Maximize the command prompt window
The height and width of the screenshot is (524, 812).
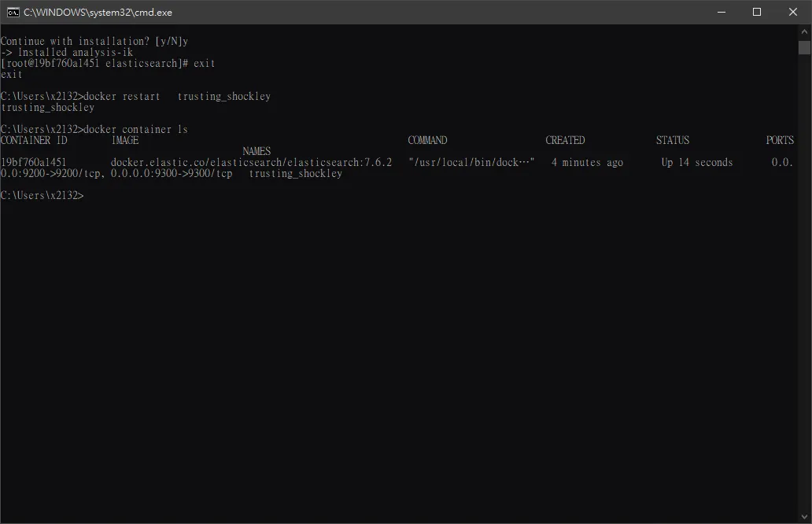[x=757, y=12]
